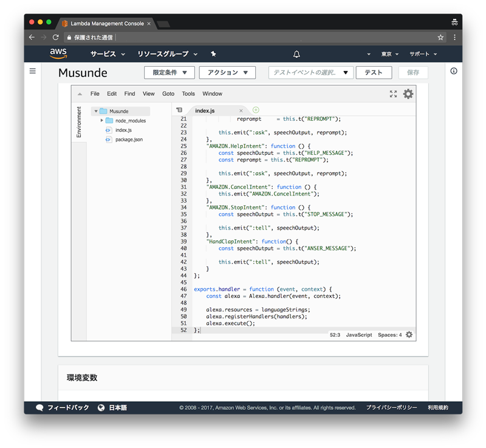Image resolution: width=486 pixels, height=448 pixels.
Task: Switch to the index.js editor tab
Action: [205, 110]
